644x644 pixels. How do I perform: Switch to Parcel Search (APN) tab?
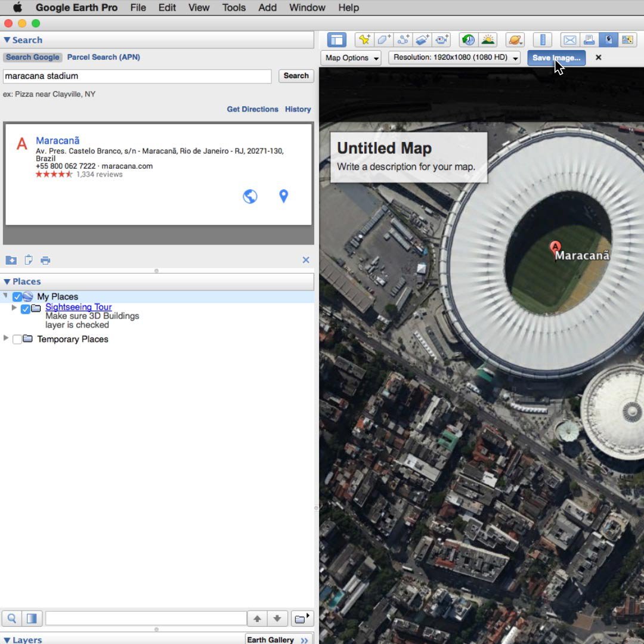tap(104, 57)
